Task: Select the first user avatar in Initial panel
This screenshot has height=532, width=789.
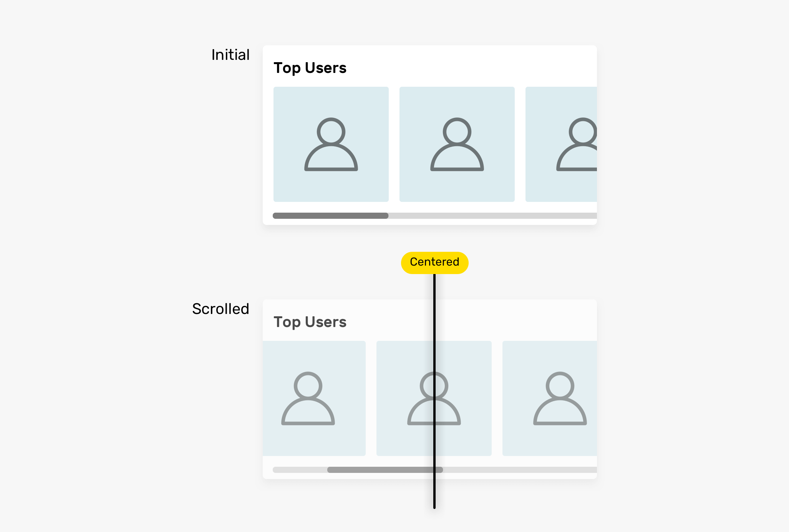Action: coord(331,144)
